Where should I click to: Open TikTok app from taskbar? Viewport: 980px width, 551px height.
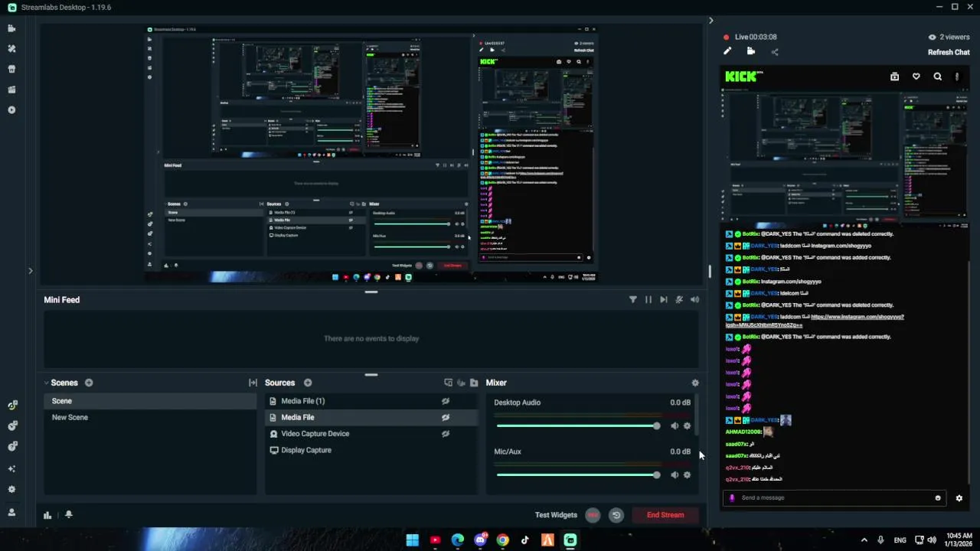click(525, 540)
